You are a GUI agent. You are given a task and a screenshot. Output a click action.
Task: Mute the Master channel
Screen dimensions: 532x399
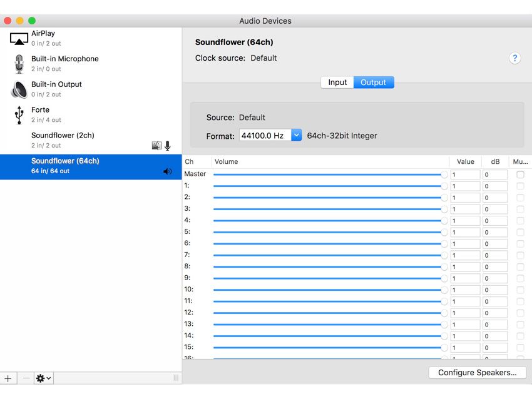click(519, 174)
